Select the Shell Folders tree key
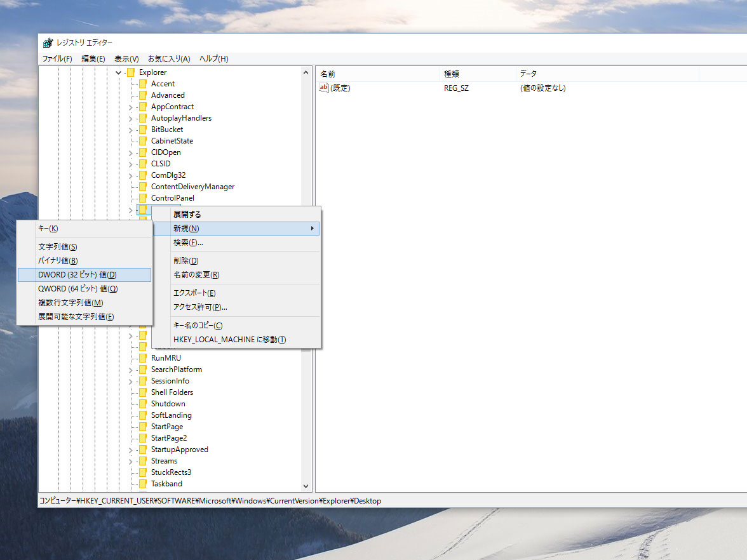 click(x=172, y=392)
